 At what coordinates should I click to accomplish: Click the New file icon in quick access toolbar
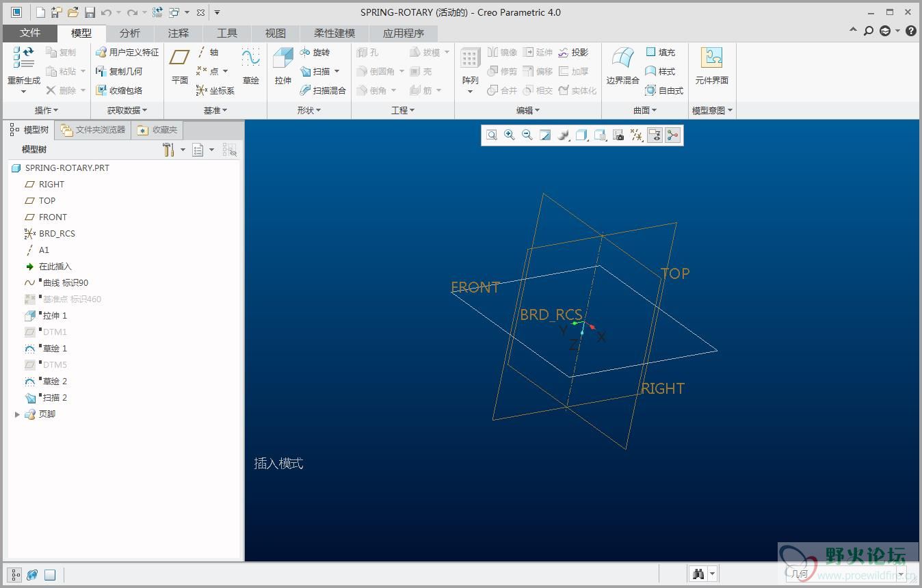40,12
